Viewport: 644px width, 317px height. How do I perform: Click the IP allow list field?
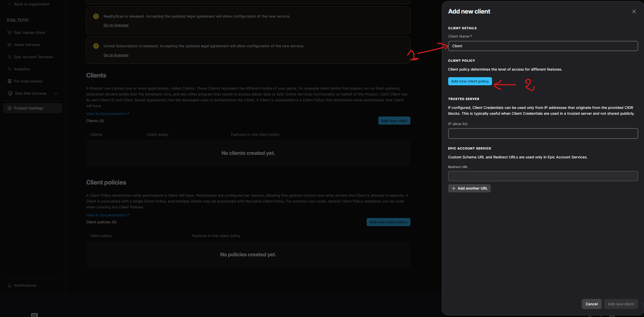click(x=543, y=133)
